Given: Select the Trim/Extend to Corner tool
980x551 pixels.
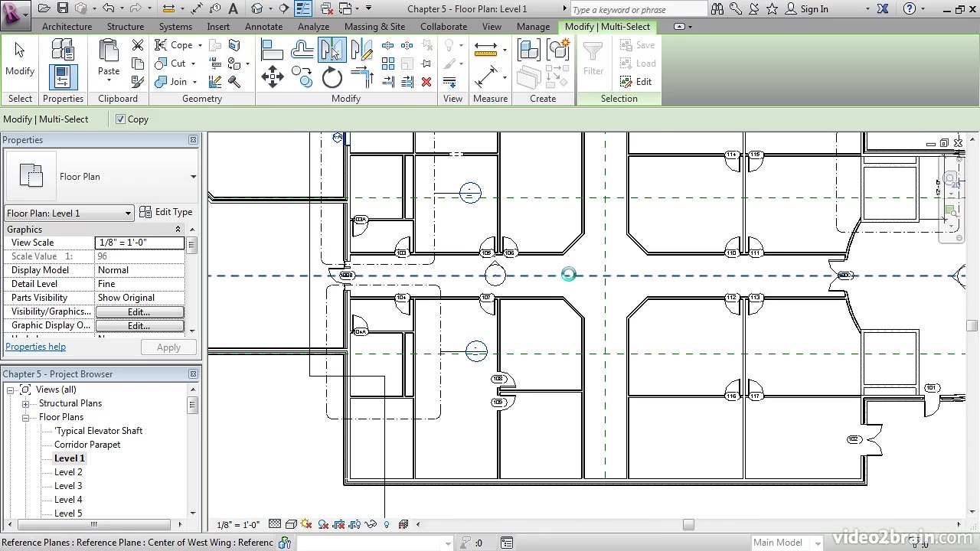Looking at the screenshot, I should point(361,77).
